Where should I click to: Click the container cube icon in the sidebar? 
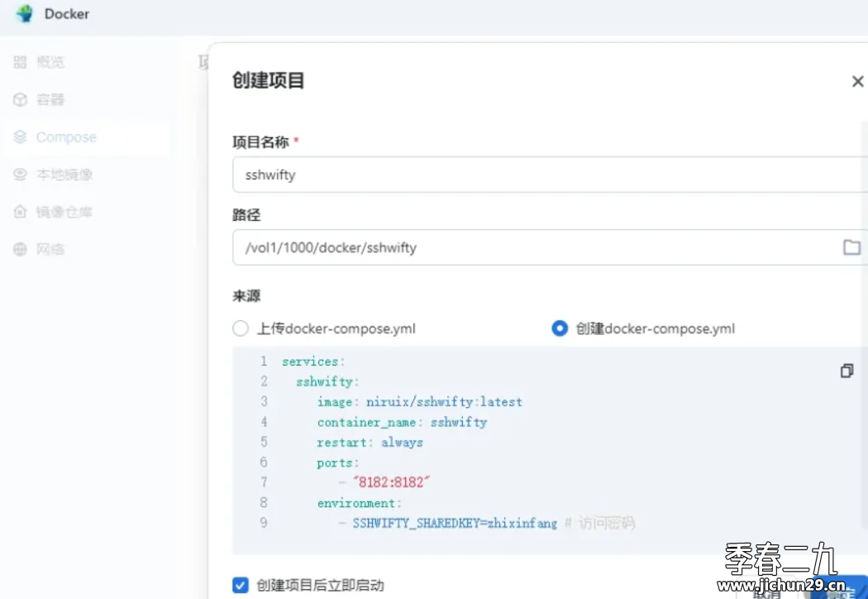20,100
